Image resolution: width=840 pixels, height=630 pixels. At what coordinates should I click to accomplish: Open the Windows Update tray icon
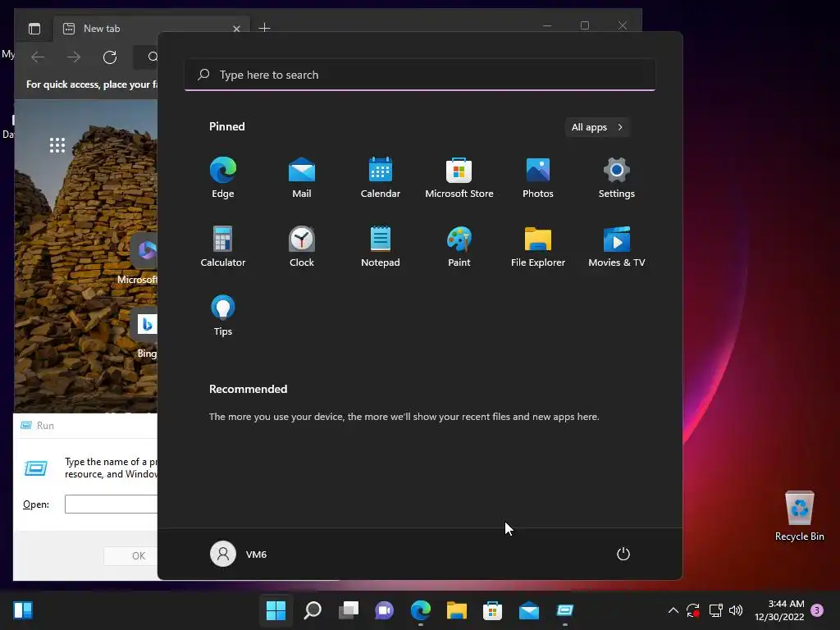[693, 610]
